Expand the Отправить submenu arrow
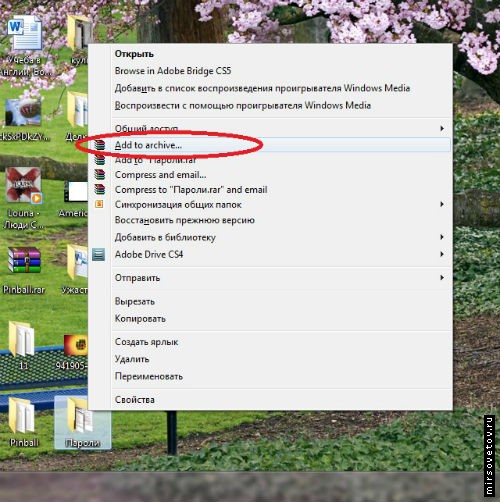This screenshot has width=500, height=502. click(442, 277)
